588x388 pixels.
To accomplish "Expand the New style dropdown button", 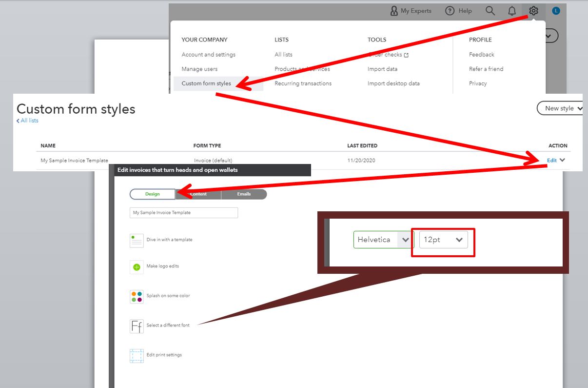I will pyautogui.click(x=560, y=108).
